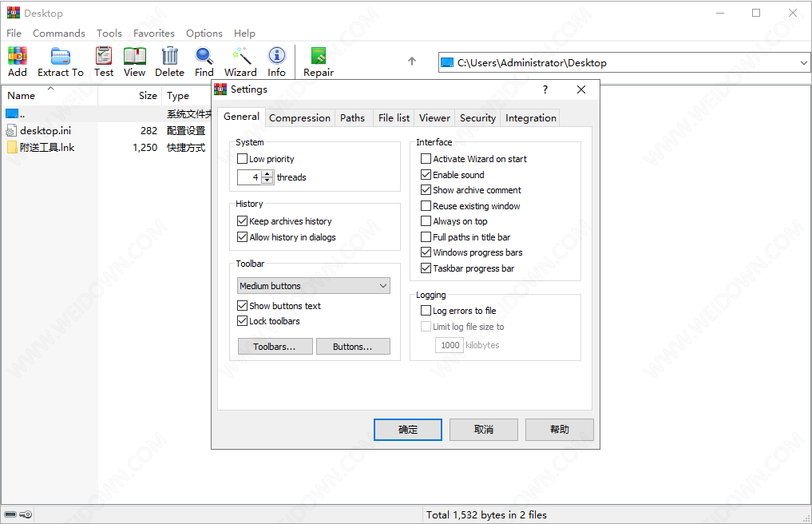
Task: Expand the address path dropdown
Action: [x=803, y=63]
